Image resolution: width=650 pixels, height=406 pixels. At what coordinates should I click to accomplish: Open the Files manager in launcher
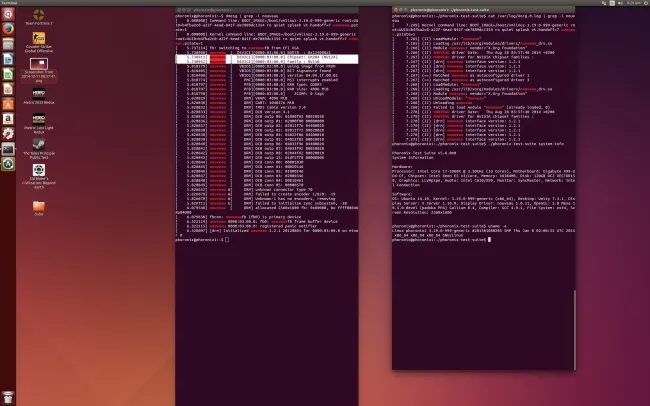[x=7, y=45]
